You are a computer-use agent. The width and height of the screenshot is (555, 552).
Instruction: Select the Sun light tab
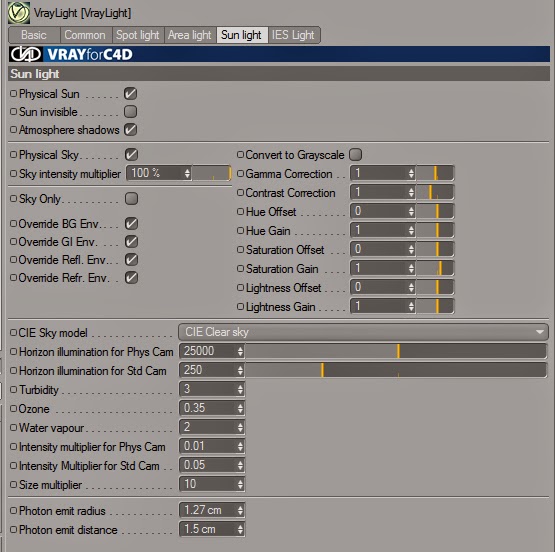[x=242, y=35]
